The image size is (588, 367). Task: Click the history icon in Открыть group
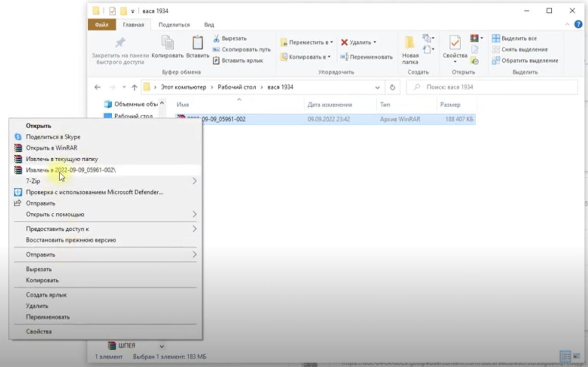pyautogui.click(x=474, y=61)
